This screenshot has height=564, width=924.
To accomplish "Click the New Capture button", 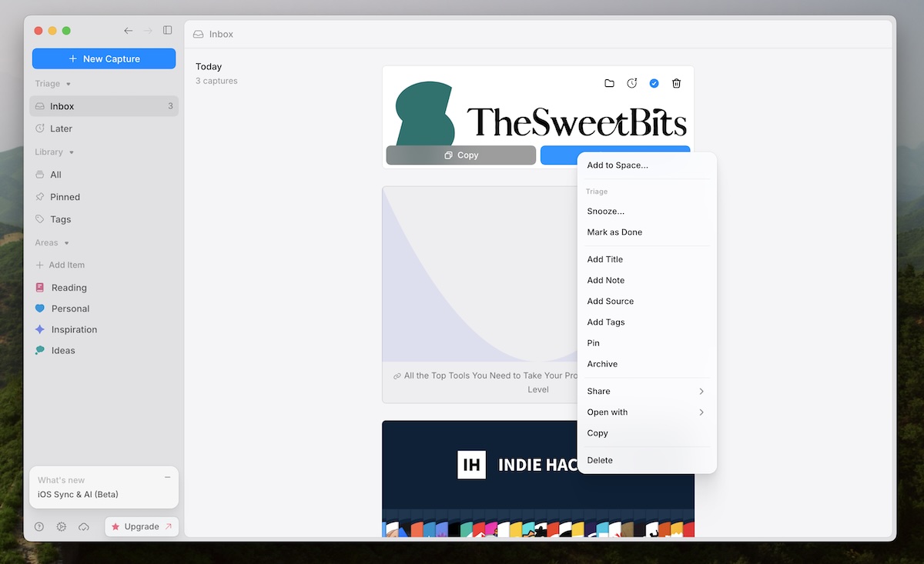I will pyautogui.click(x=104, y=58).
